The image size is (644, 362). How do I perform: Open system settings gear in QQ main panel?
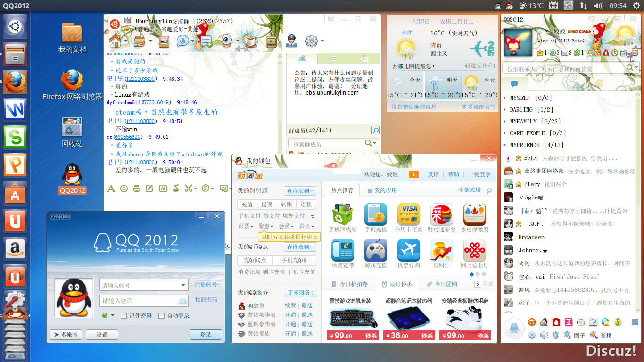click(532, 335)
